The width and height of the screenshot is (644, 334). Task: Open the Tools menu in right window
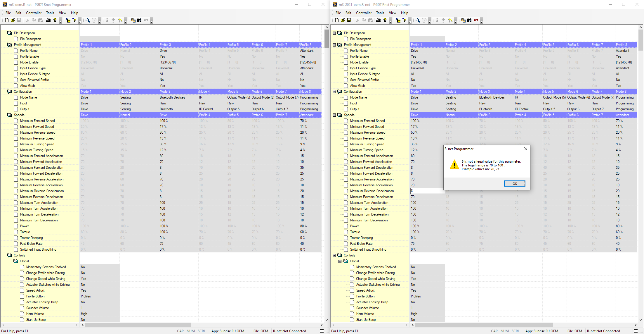380,13
